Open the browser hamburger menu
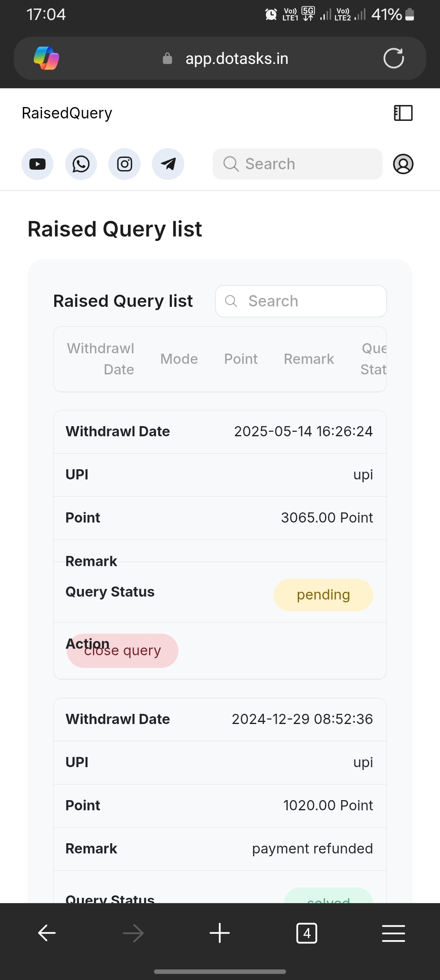440x980 pixels. pyautogui.click(x=394, y=933)
